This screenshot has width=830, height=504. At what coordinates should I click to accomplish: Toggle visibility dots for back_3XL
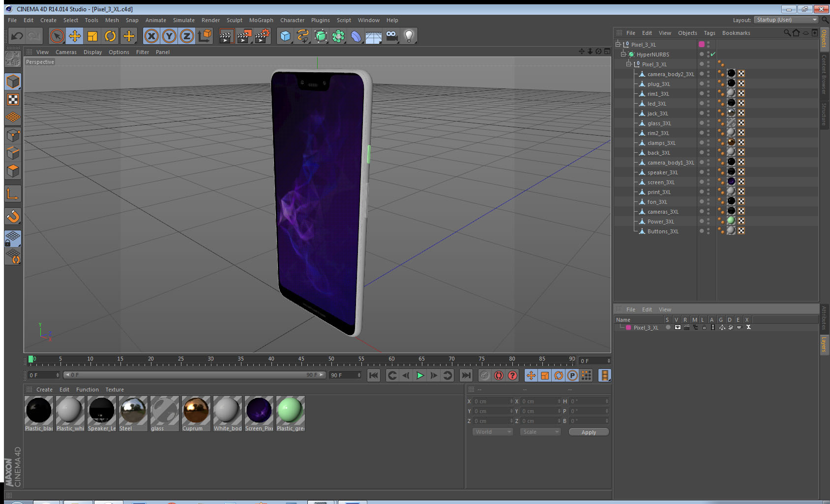click(708, 152)
